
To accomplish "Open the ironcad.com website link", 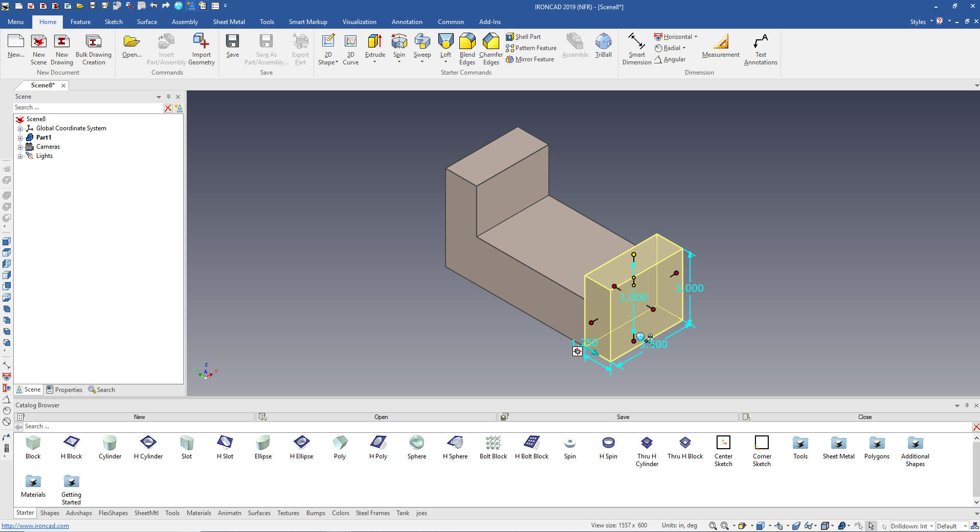I will pos(35,526).
